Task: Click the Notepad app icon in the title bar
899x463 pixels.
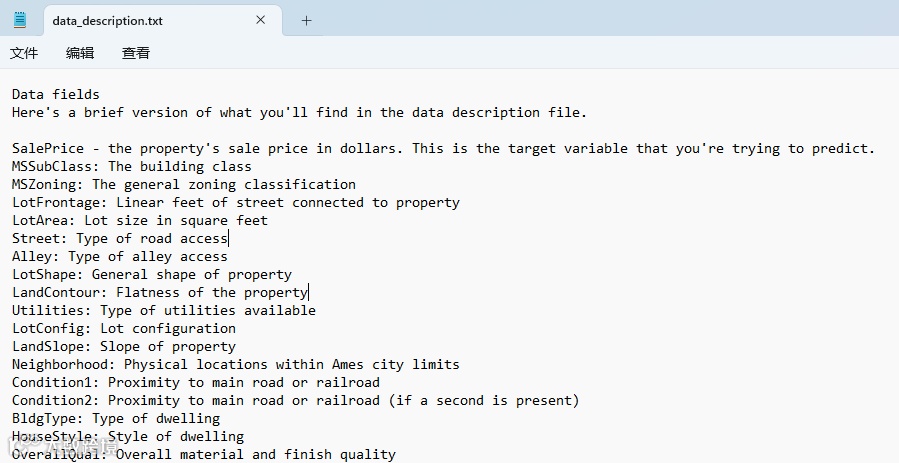Action: click(x=20, y=20)
